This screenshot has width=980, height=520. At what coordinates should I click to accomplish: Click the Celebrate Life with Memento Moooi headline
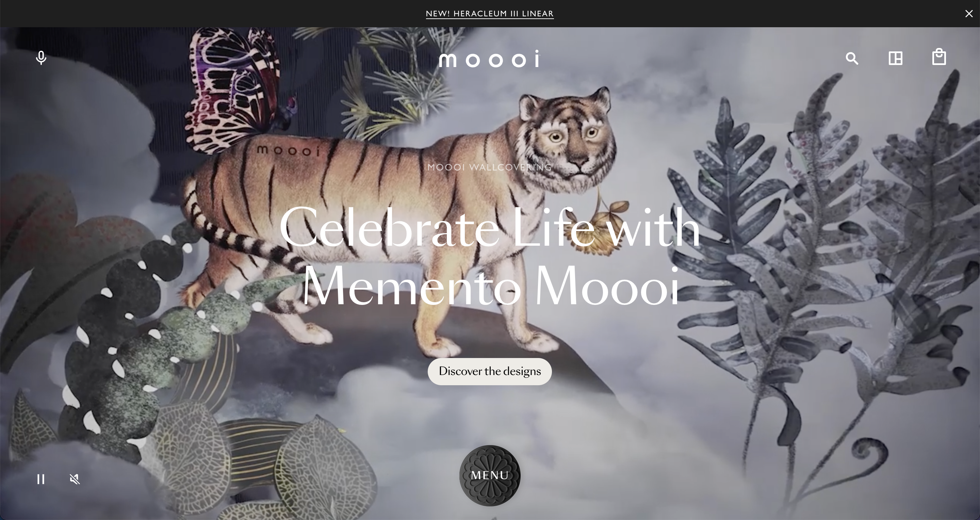coord(490,255)
